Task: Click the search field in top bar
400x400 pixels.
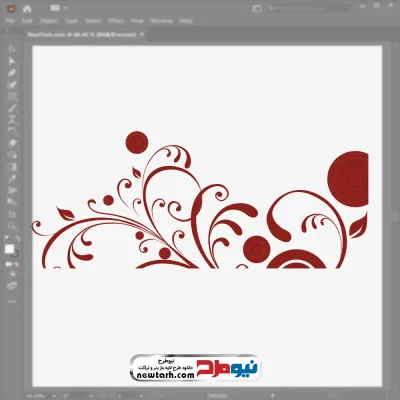Action: point(308,8)
